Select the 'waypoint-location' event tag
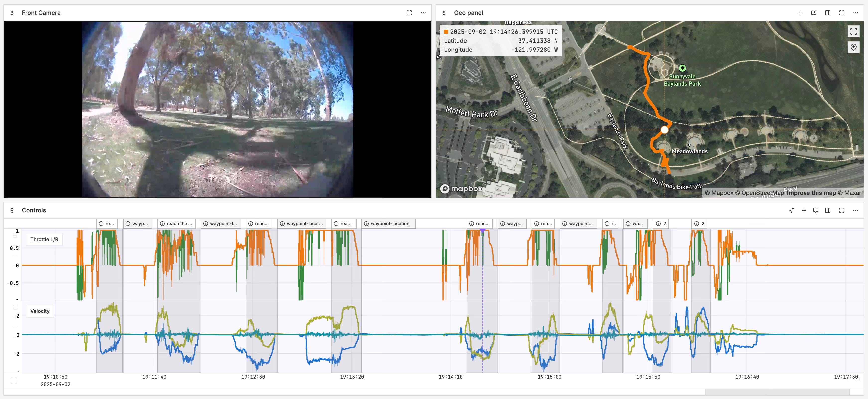This screenshot has width=868, height=399. click(389, 224)
